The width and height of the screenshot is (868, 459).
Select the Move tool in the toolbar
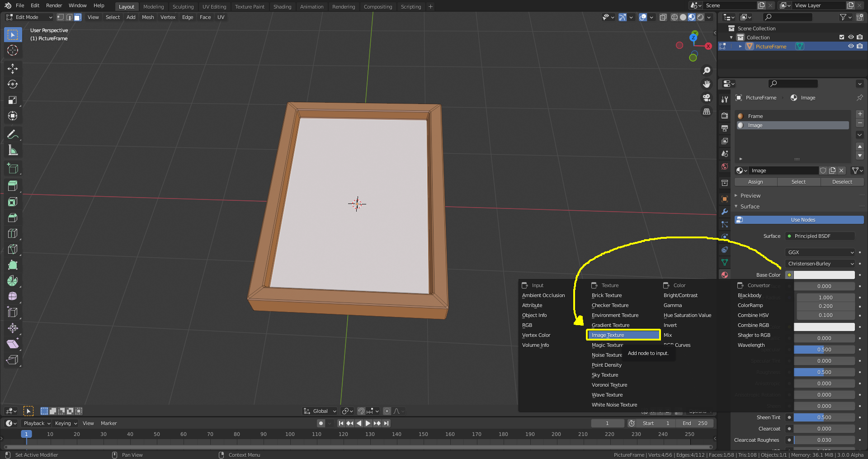click(x=12, y=68)
